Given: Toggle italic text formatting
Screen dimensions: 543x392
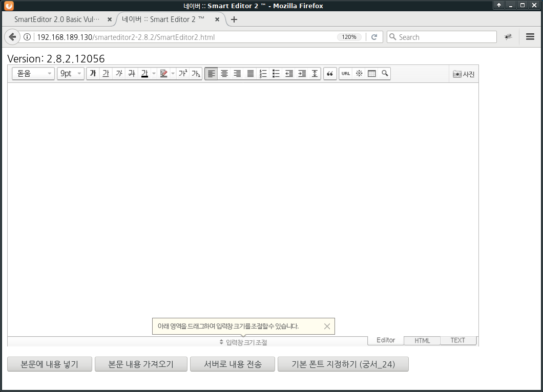Looking at the screenshot, I should coord(119,73).
